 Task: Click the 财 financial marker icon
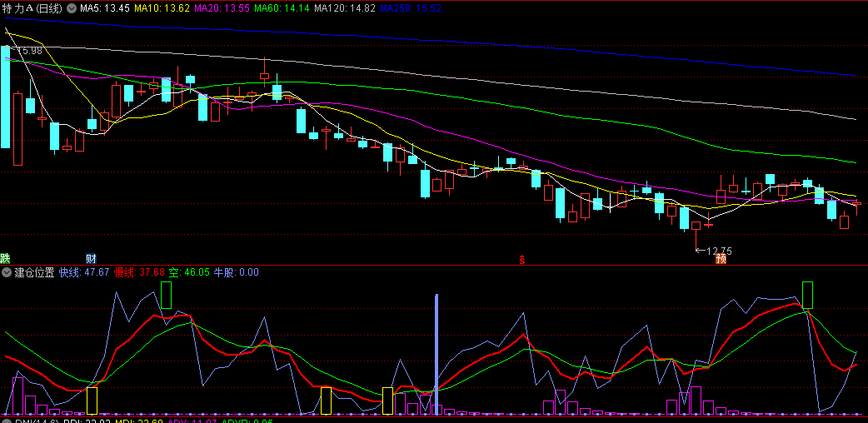92,258
